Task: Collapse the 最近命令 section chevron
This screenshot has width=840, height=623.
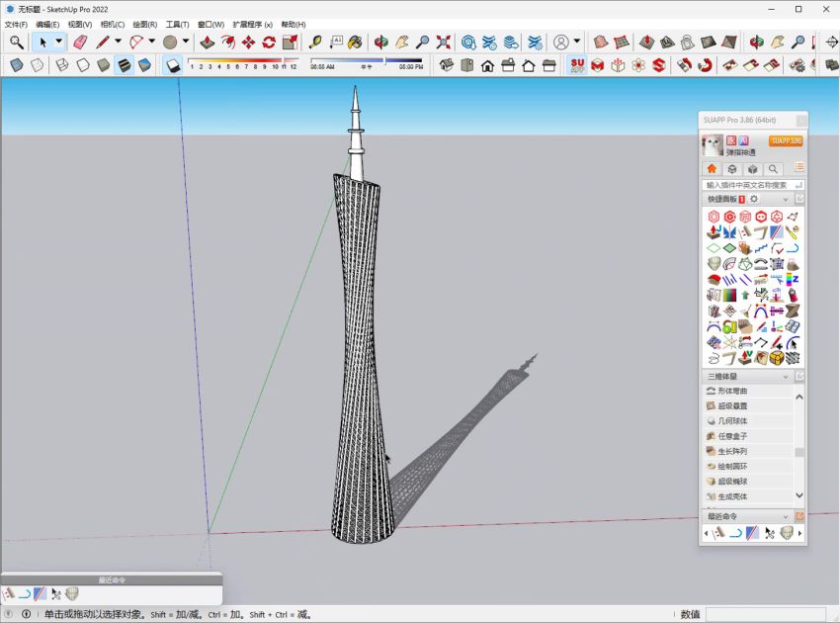Action: pos(786,516)
